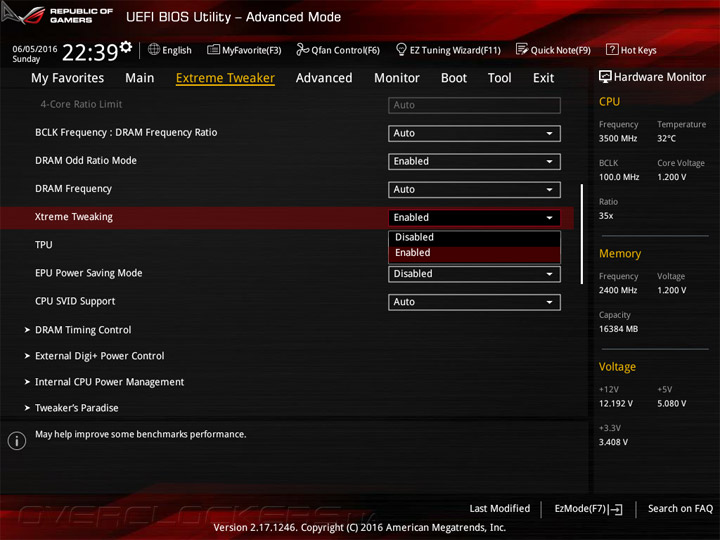The image size is (720, 540).
Task: Open the Boot tab
Action: (x=454, y=78)
